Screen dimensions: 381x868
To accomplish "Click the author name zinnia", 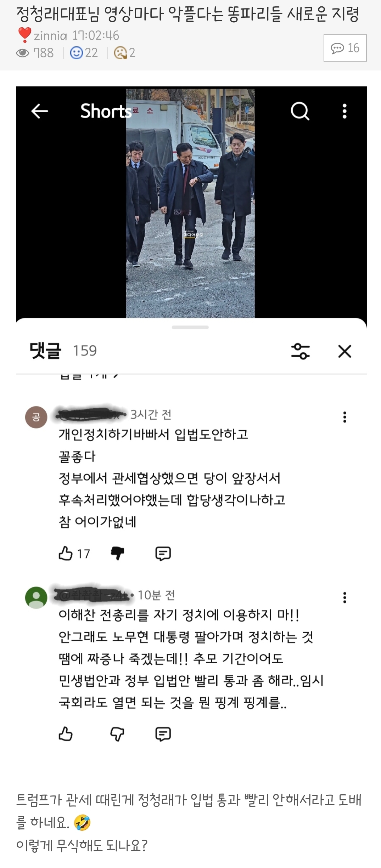I will pyautogui.click(x=50, y=35).
